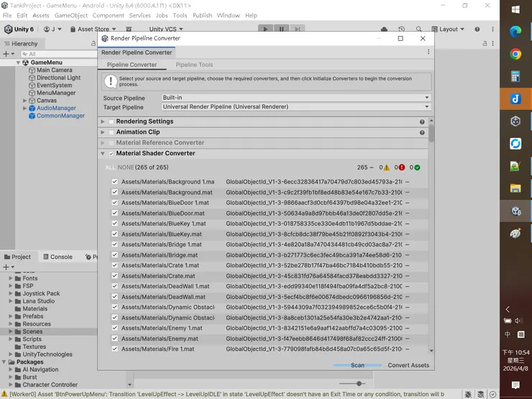Uncheck Background 1.mat checkbox
Viewport: 532px width, 399px height.
tap(115, 181)
